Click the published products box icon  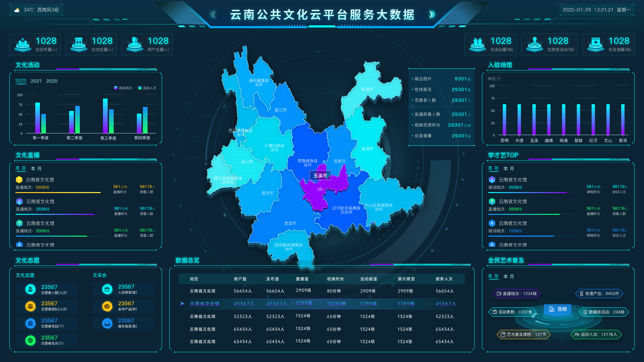[107, 306]
